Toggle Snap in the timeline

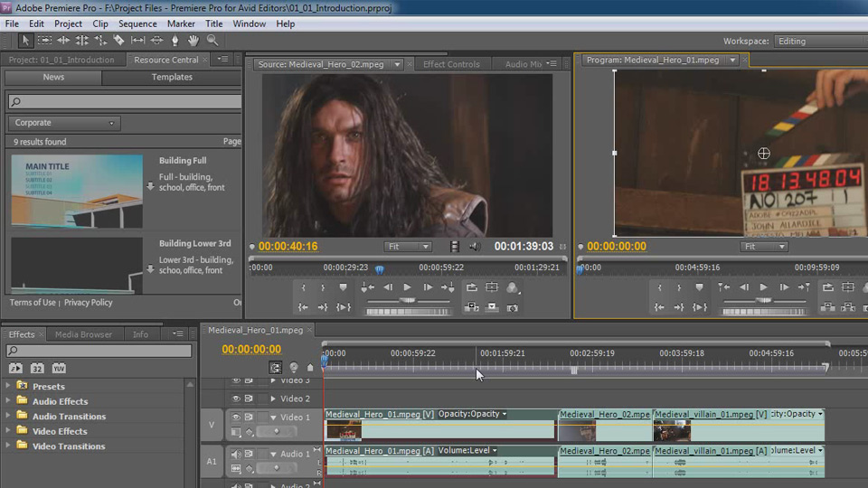[275, 368]
